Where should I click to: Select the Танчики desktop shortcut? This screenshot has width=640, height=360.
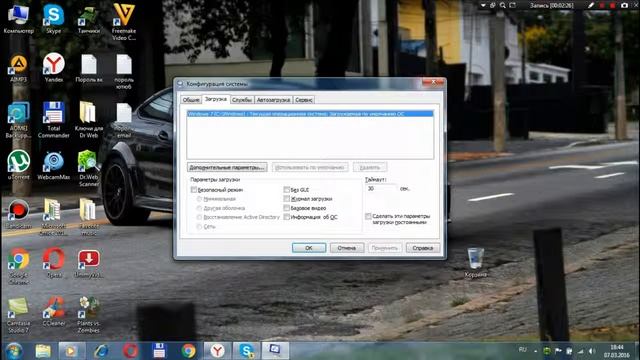coord(89,20)
